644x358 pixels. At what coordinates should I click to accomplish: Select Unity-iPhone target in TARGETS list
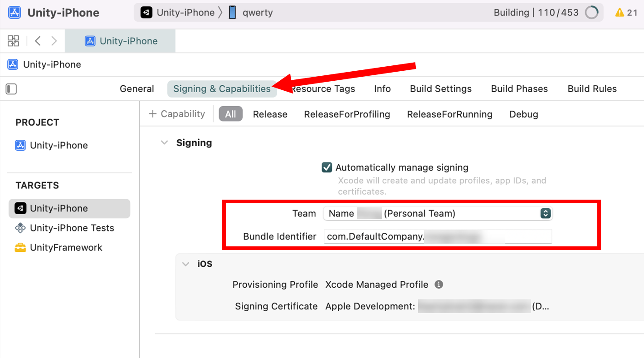click(69, 208)
